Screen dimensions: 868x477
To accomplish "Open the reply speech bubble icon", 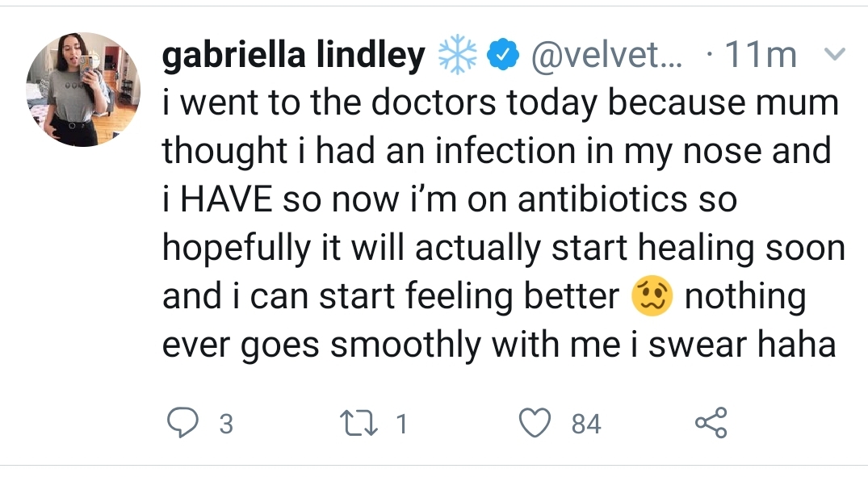I will pyautogui.click(x=182, y=423).
